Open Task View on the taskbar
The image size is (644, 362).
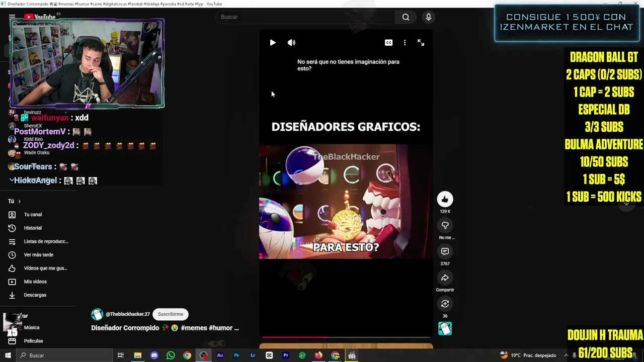121,355
